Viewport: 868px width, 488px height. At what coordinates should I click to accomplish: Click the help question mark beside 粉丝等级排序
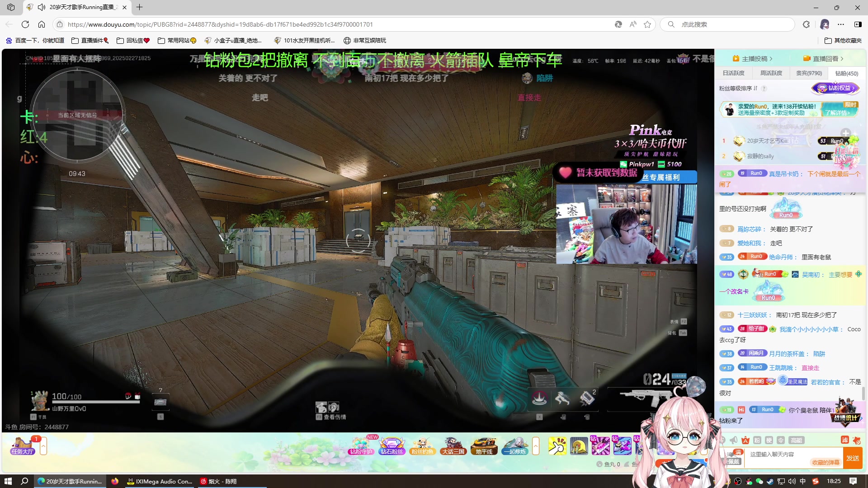click(764, 89)
